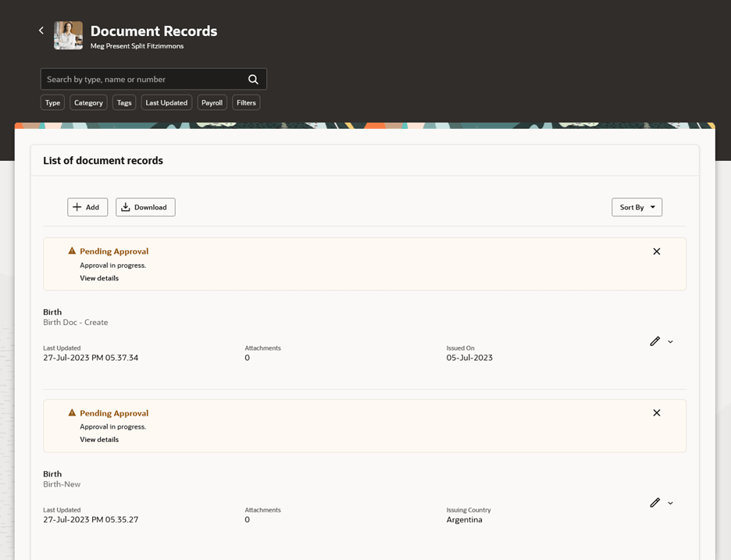This screenshot has height=560, width=731.
Task: Click the Issued On value 05-Jul-2023
Action: (x=469, y=358)
